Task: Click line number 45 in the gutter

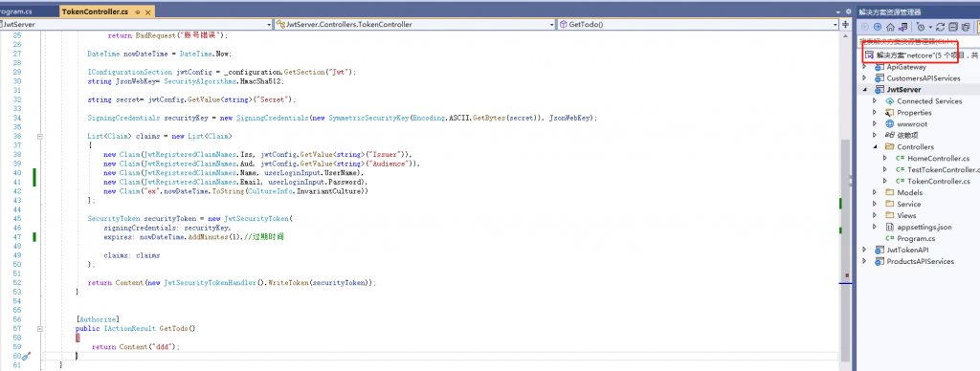Action: click(x=16, y=219)
